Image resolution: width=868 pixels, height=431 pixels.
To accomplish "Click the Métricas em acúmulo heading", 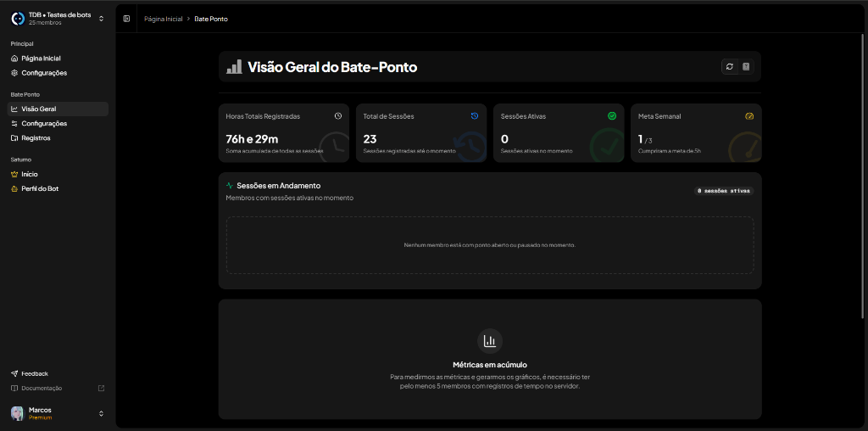I will pyautogui.click(x=490, y=365).
